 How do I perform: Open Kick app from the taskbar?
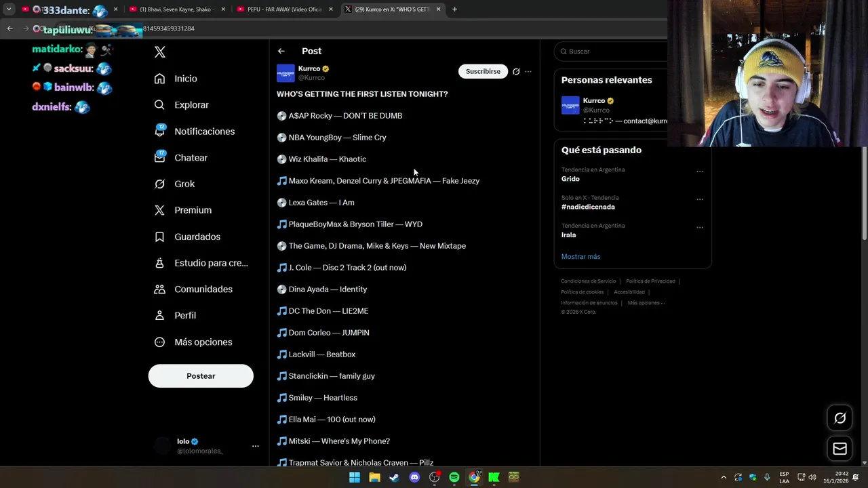[x=494, y=477]
